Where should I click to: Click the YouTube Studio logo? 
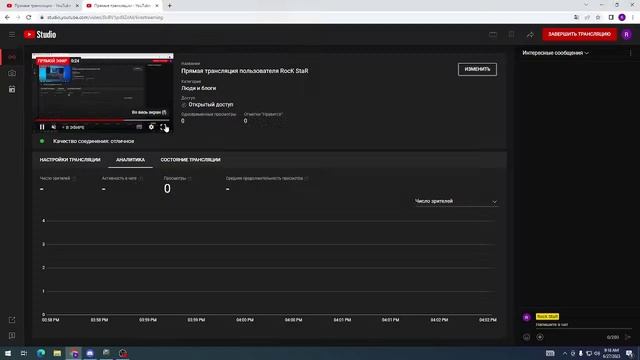pyautogui.click(x=40, y=35)
